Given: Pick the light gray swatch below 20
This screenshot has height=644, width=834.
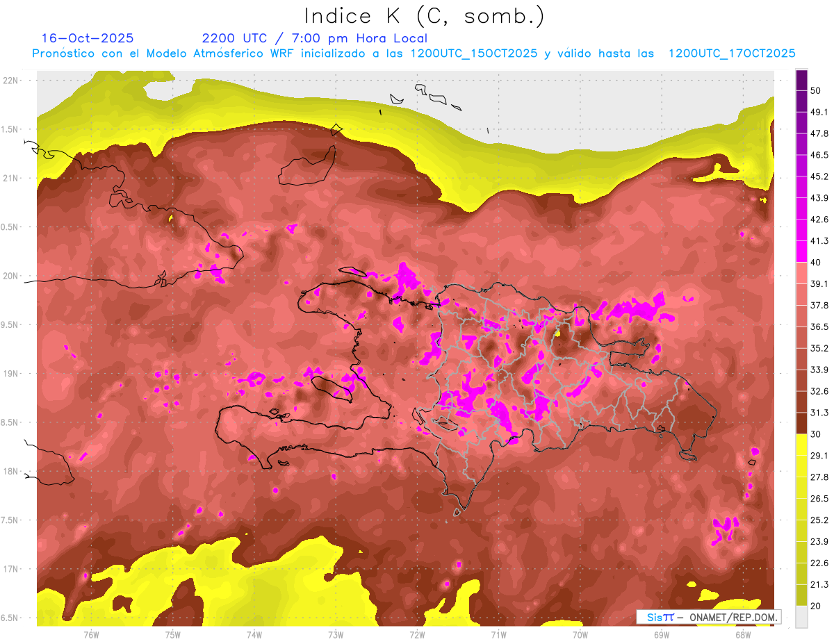Looking at the screenshot, I should [801, 617].
